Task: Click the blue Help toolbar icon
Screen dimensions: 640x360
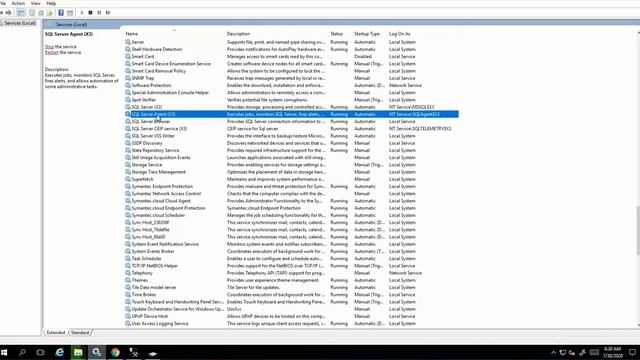Action: point(61,13)
